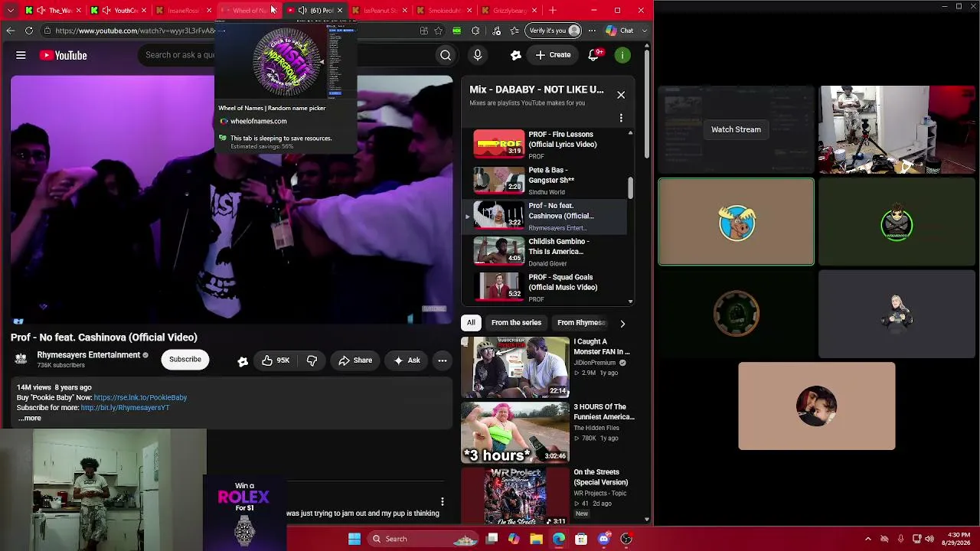Open the Rhymesayers Entertainment channel name
This screenshot has height=551, width=980.
pos(89,355)
